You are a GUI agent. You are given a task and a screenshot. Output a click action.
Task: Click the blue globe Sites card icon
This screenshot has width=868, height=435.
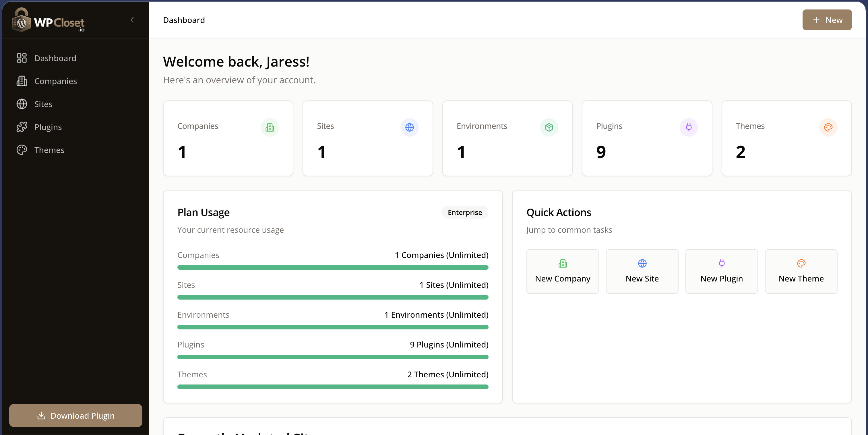click(409, 127)
